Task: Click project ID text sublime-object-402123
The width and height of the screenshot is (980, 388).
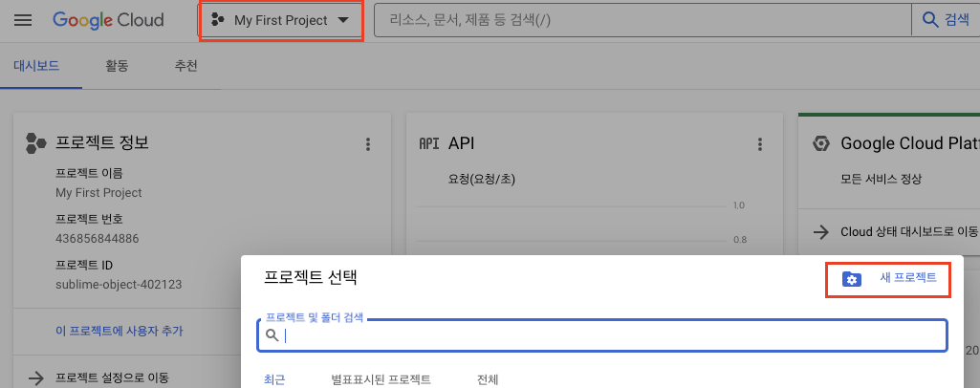Action: pyautogui.click(x=119, y=284)
